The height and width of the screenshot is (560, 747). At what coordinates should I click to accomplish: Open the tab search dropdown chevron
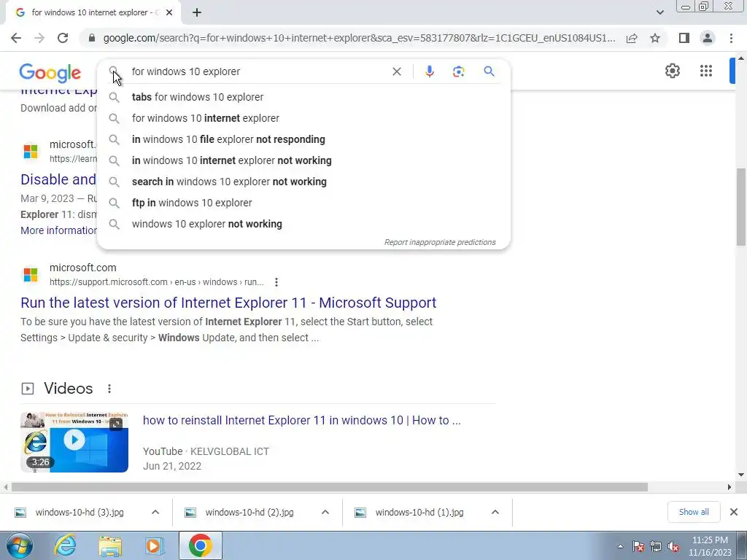click(x=659, y=12)
